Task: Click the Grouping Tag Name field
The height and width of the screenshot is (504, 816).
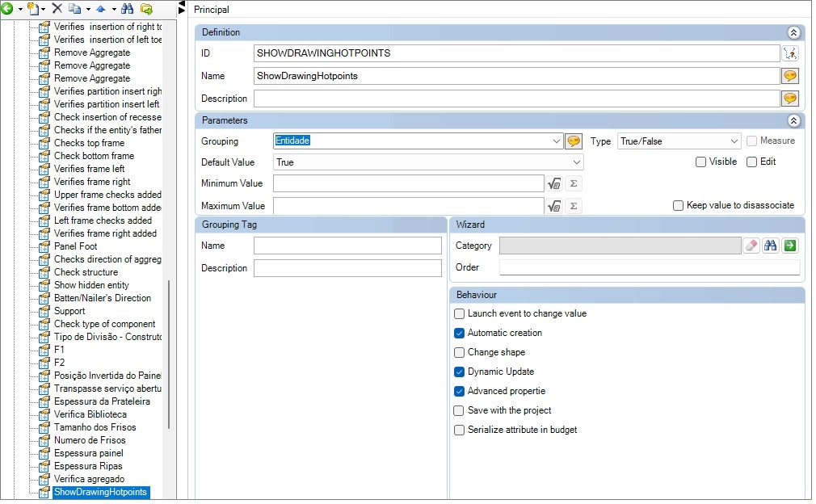Action: [x=347, y=246]
